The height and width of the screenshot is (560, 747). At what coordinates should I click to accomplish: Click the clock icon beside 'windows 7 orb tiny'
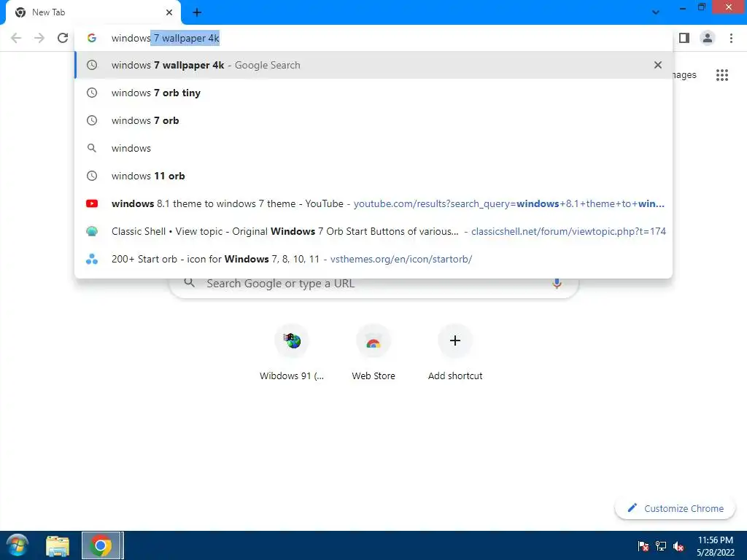click(92, 93)
